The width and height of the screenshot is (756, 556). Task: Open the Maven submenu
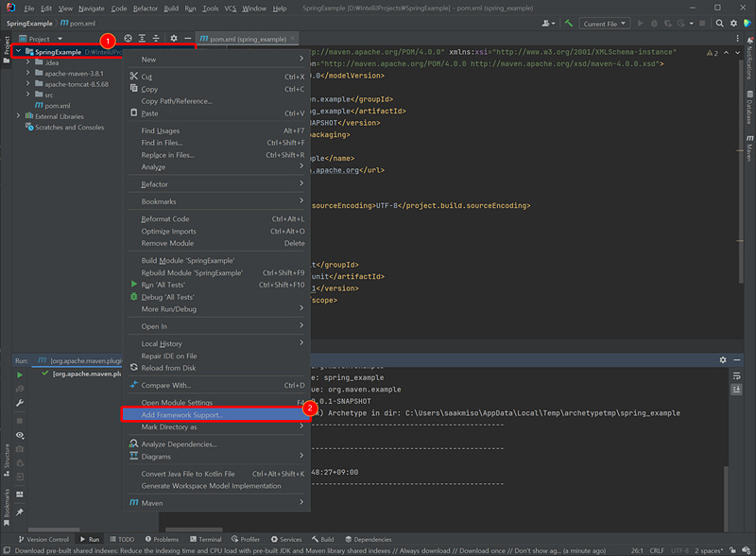pos(216,503)
